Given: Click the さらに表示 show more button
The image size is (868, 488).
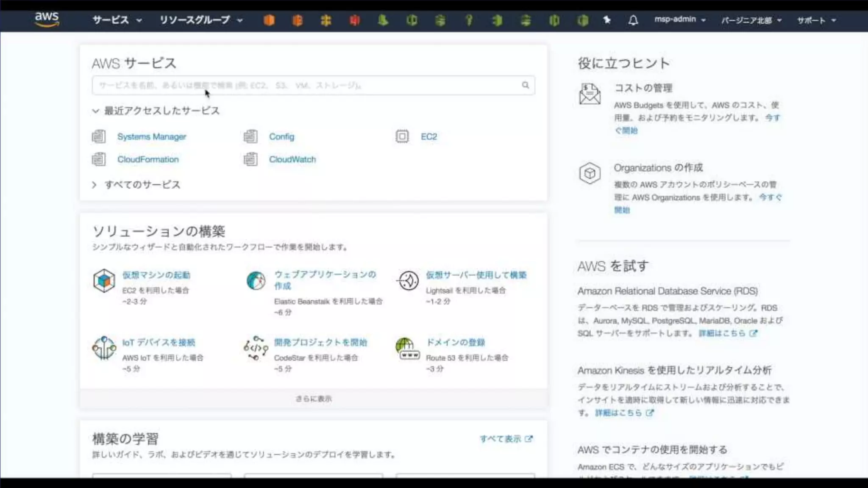Looking at the screenshot, I should click(x=313, y=399).
